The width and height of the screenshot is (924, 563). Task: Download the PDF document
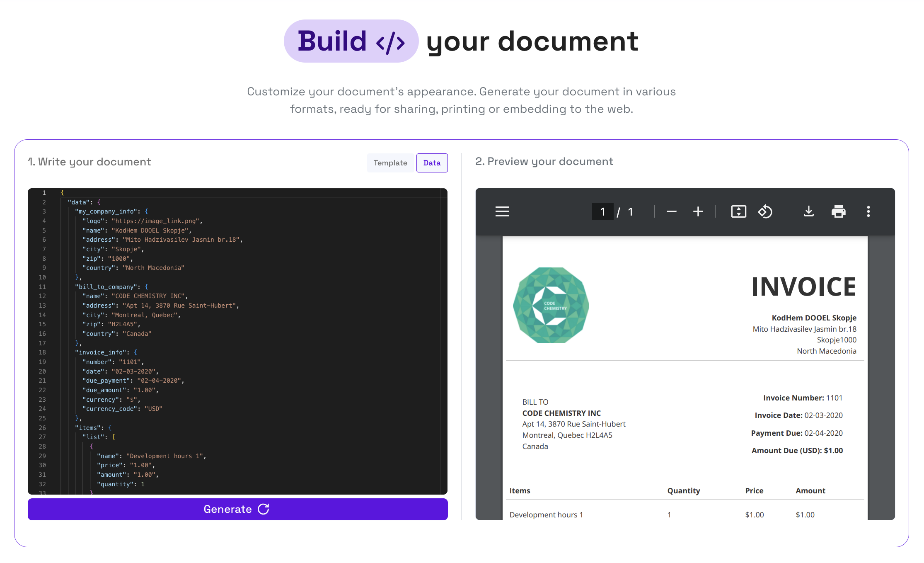tap(808, 211)
